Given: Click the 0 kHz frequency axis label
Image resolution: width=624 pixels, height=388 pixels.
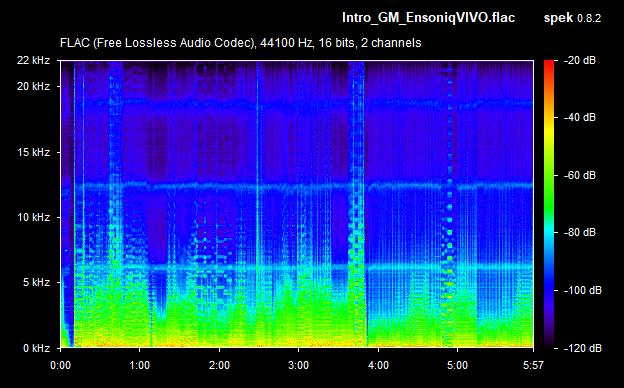Looking at the screenshot, I should 36,348.
